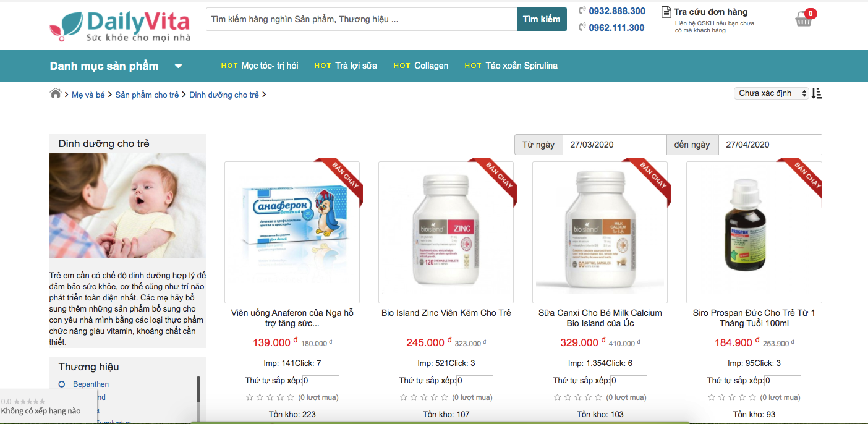Toggle the sort direction icon

[817, 93]
